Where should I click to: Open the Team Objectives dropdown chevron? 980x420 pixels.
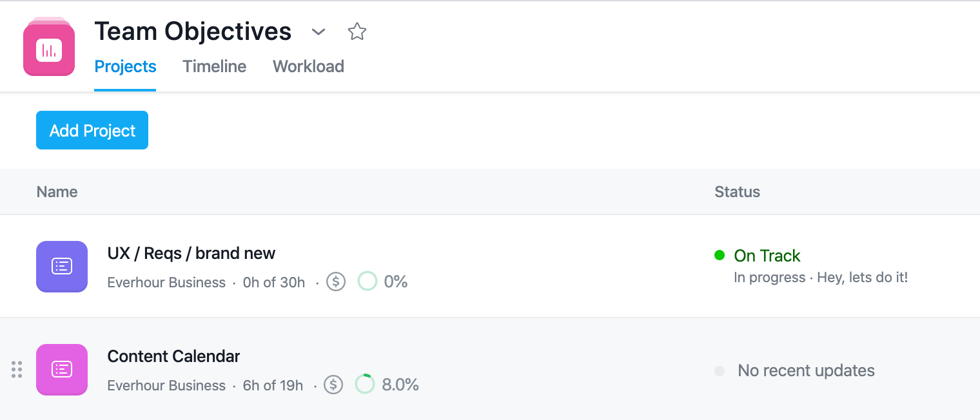point(318,32)
